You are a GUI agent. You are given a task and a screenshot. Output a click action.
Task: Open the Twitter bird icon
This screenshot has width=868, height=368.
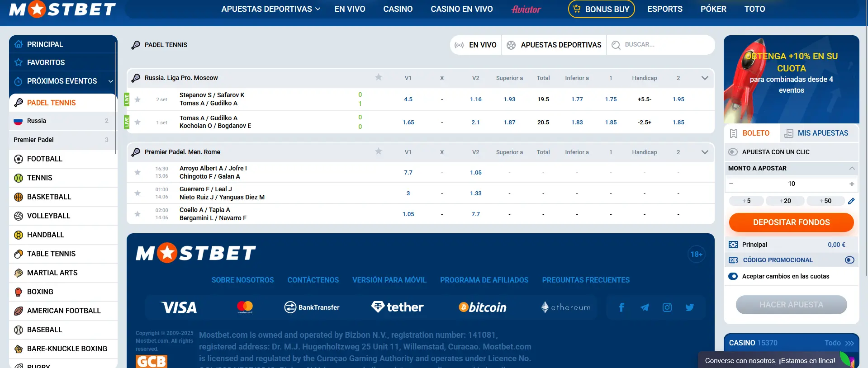tap(690, 307)
